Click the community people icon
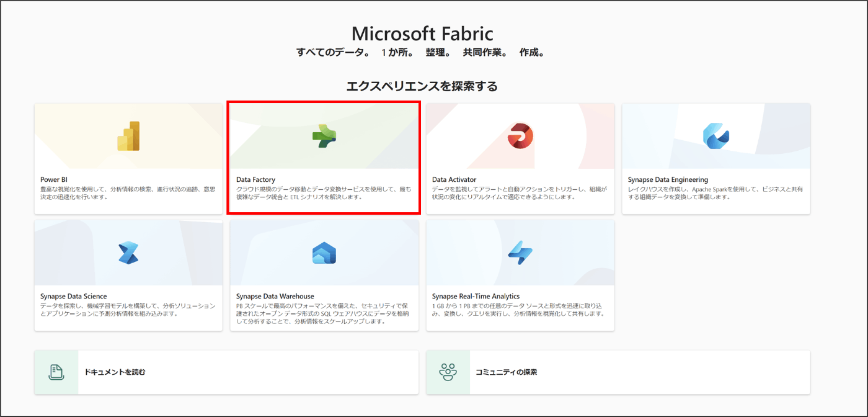This screenshot has width=868, height=417. point(448,372)
